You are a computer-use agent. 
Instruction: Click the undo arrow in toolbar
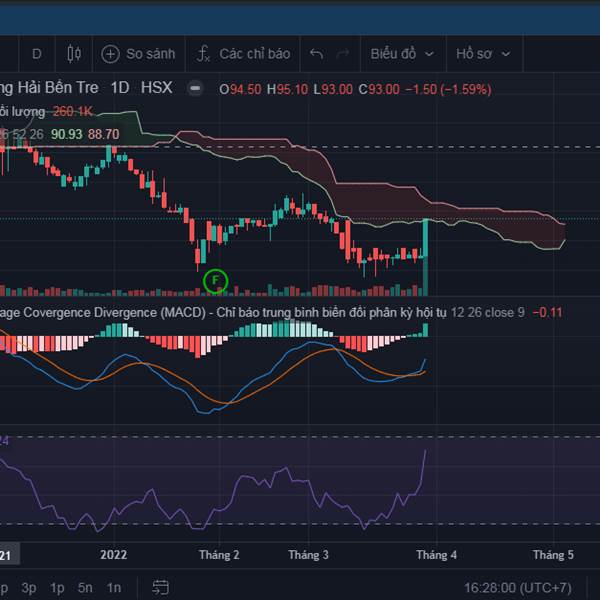tap(317, 53)
